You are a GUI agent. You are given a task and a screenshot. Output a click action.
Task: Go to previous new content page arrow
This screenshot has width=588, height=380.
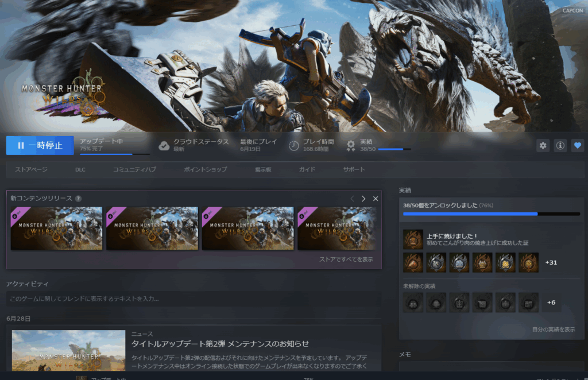tap(352, 199)
